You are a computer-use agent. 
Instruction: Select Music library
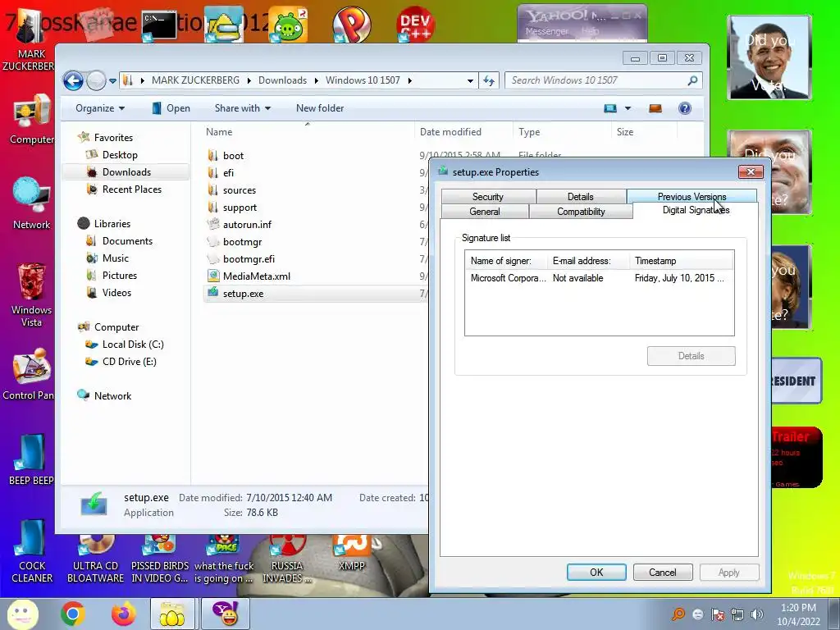115,258
